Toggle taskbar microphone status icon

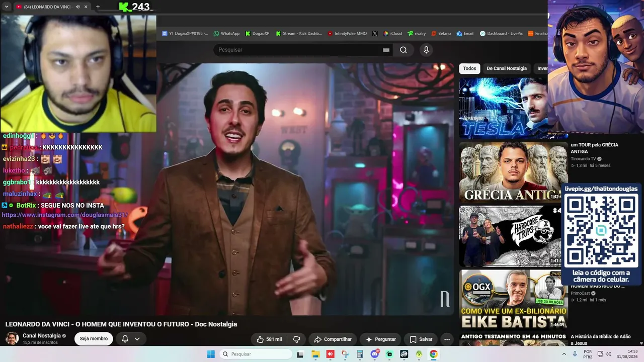point(575,354)
